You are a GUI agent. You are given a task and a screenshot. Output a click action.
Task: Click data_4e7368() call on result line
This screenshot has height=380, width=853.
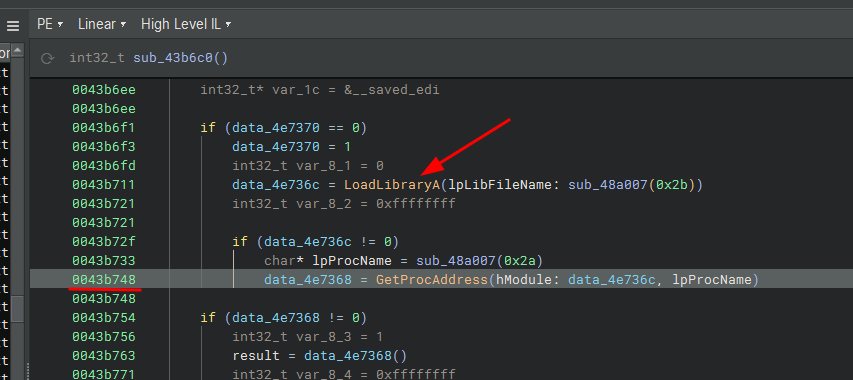355,356
